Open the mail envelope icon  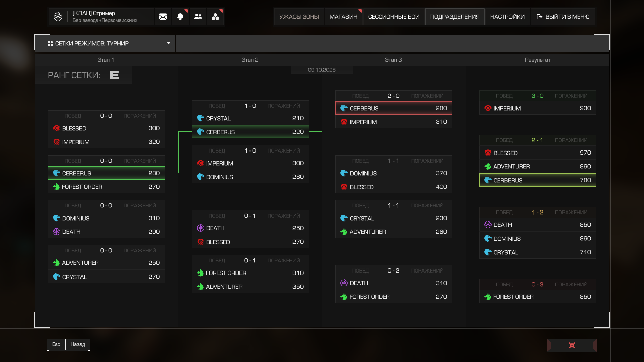pyautogui.click(x=163, y=17)
